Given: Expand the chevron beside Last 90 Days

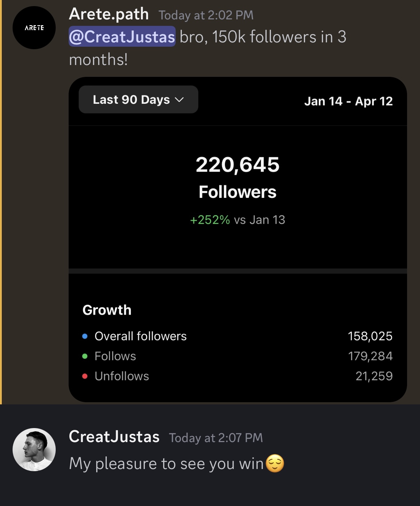Looking at the screenshot, I should (x=179, y=99).
